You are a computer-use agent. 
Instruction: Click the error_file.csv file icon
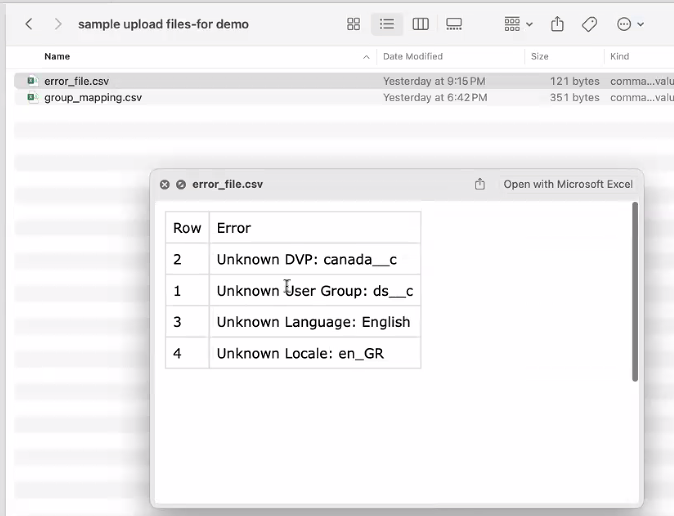click(x=33, y=81)
